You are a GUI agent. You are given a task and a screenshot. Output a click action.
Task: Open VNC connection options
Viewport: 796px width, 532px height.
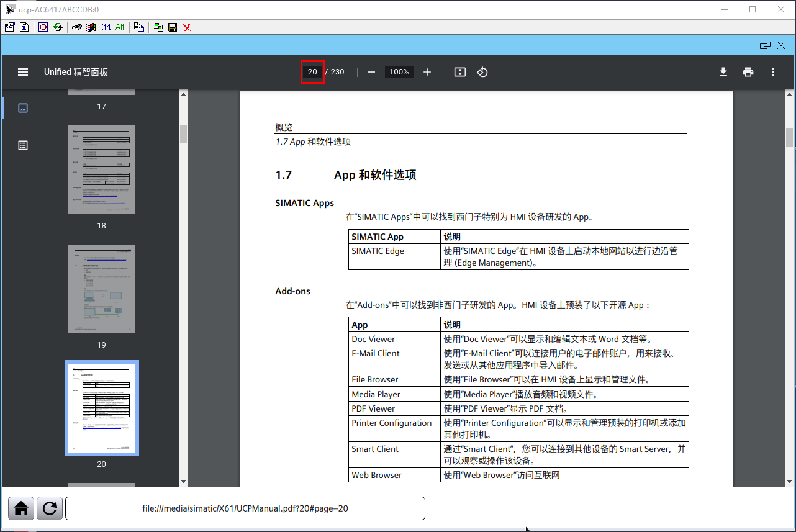point(9,27)
